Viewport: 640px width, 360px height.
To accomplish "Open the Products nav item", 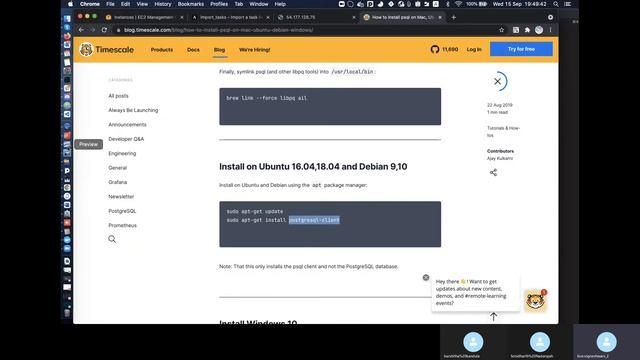I will tap(162, 49).
